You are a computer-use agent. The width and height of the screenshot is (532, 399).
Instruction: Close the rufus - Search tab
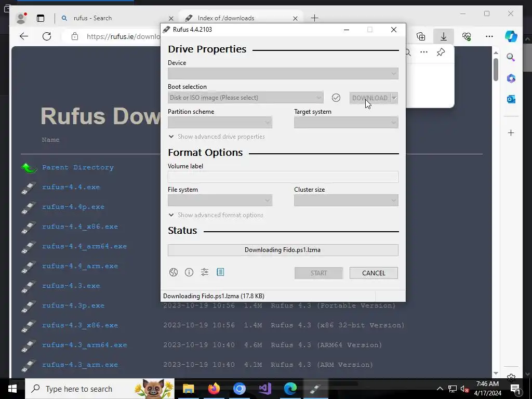(x=171, y=18)
